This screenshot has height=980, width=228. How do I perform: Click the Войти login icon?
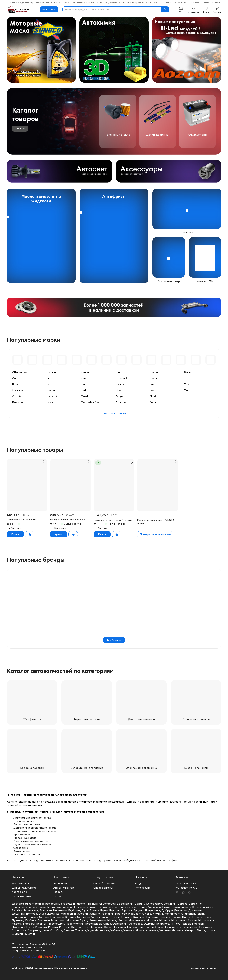tap(206, 9)
